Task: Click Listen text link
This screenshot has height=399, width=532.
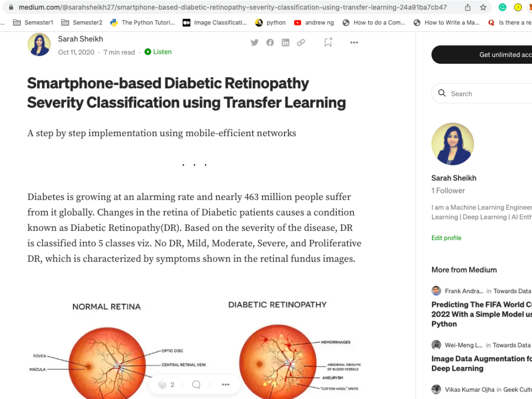Action: point(162,52)
